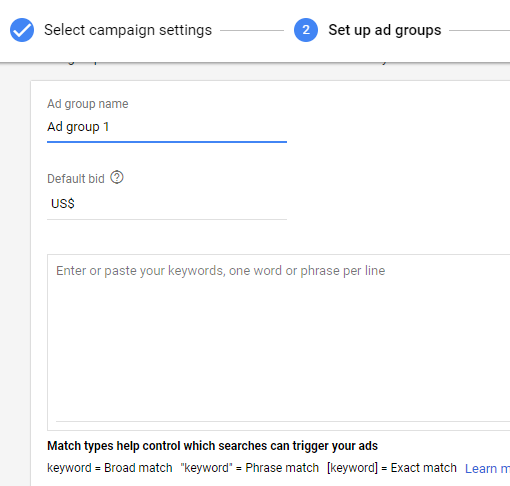Click the "keyword" = Phrase match example
Viewport: 510px width, 486px height.
[250, 468]
